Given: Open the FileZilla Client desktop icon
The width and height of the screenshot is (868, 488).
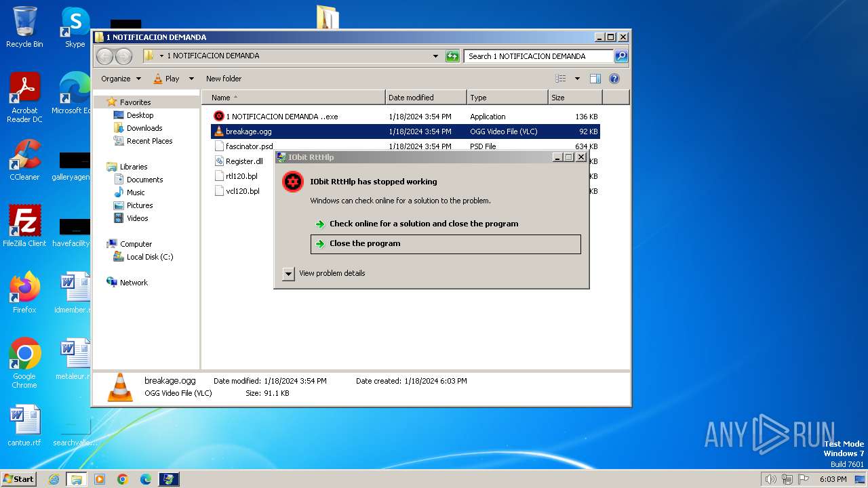Looking at the screenshot, I should [x=24, y=226].
